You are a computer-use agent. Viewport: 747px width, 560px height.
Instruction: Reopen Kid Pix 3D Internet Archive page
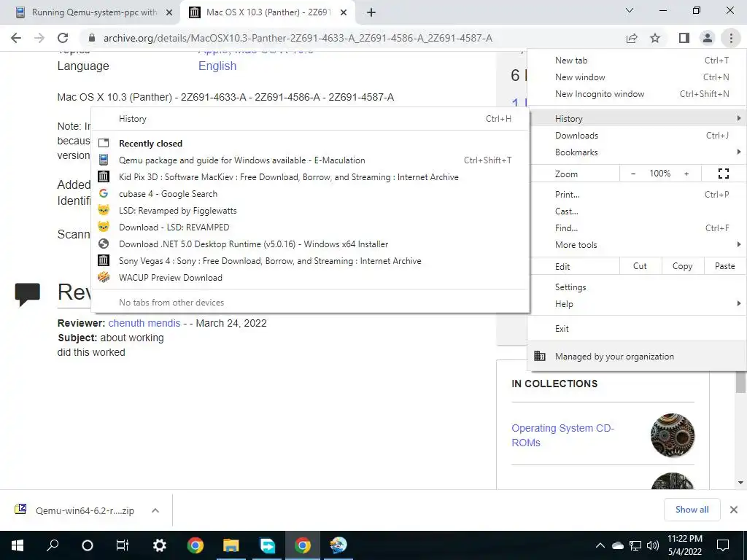pos(310,177)
